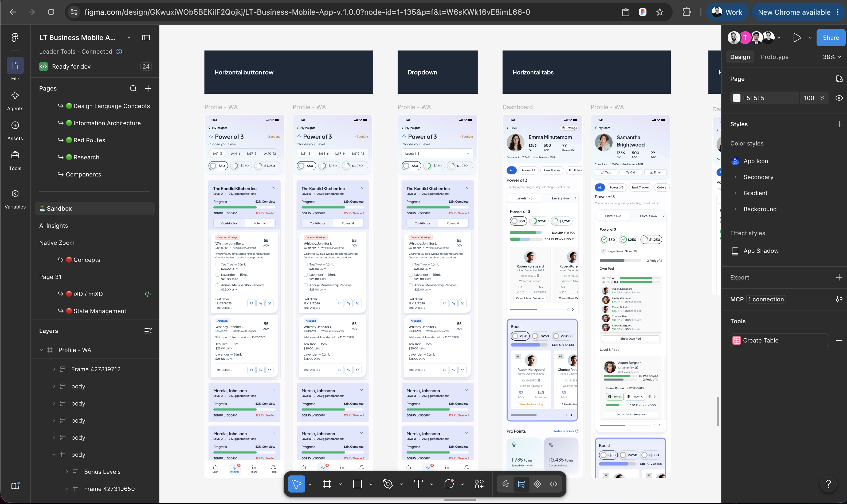The image size is (847, 504).
Task: Toggle page background visibility eye
Action: pos(839,98)
